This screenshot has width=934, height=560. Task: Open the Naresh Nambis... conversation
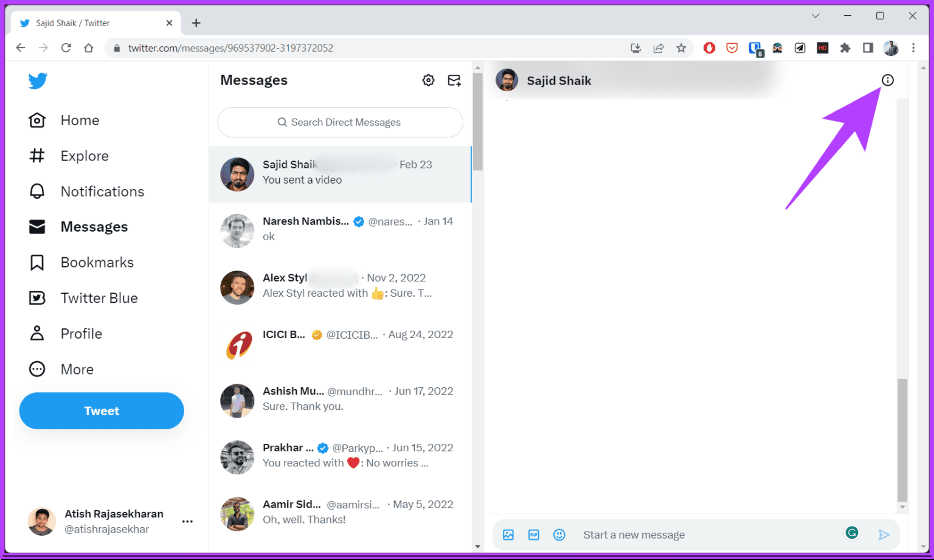coord(340,231)
